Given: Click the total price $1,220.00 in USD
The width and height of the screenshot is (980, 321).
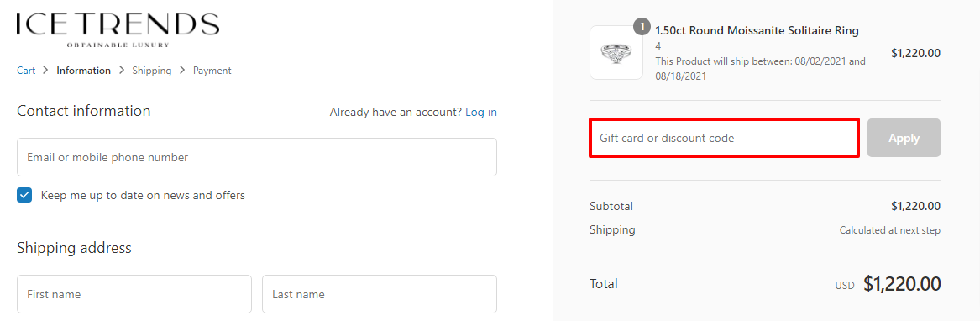Looking at the screenshot, I should [902, 284].
